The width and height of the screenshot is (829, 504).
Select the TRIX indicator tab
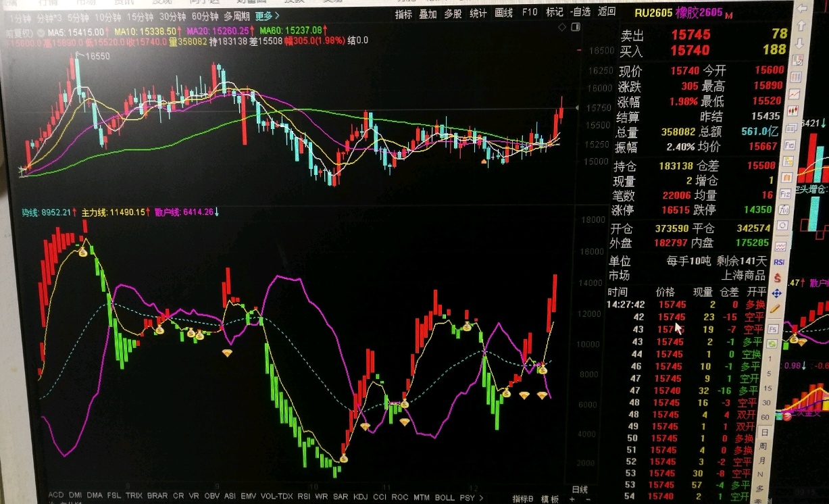pos(134,496)
